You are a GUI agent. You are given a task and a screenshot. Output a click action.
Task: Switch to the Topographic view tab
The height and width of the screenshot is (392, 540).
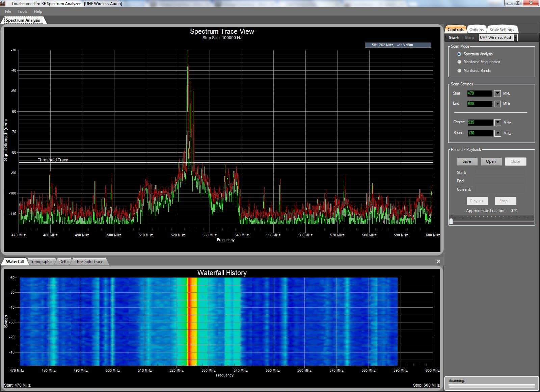click(41, 261)
